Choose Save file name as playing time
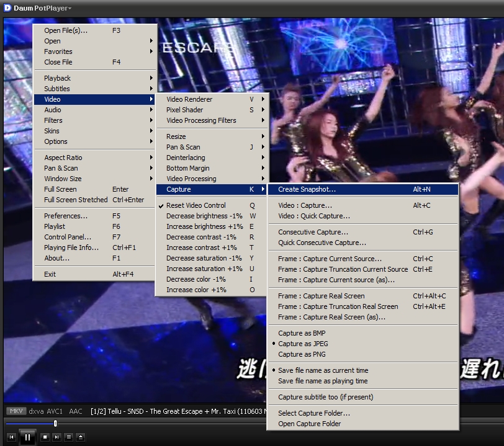Image resolution: width=504 pixels, height=446 pixels. click(x=323, y=381)
